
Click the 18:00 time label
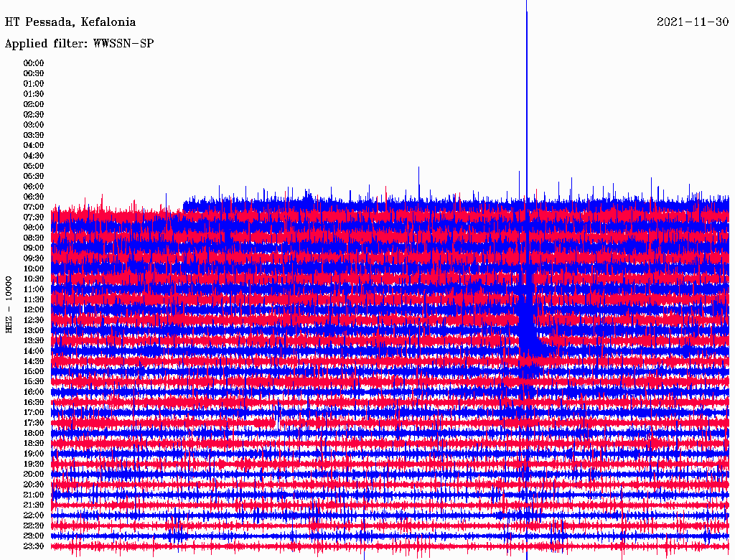(34, 434)
